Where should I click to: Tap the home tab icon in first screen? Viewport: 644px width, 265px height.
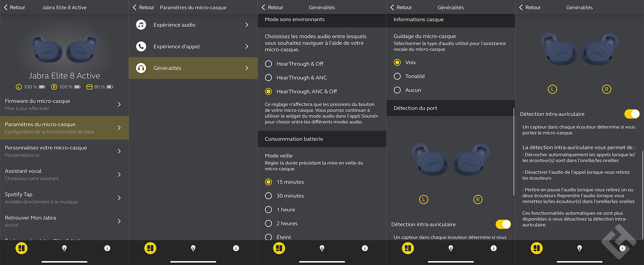click(22, 248)
